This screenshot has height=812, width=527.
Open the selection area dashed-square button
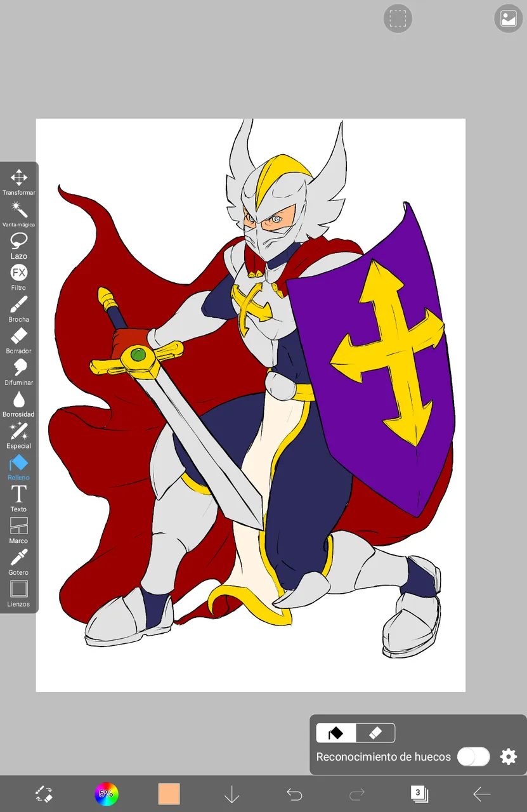click(398, 18)
